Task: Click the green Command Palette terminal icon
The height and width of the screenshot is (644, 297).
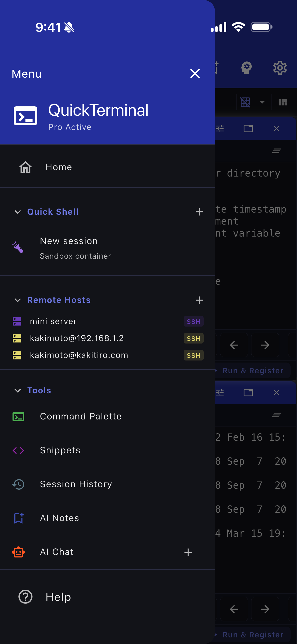Action: (x=18, y=416)
